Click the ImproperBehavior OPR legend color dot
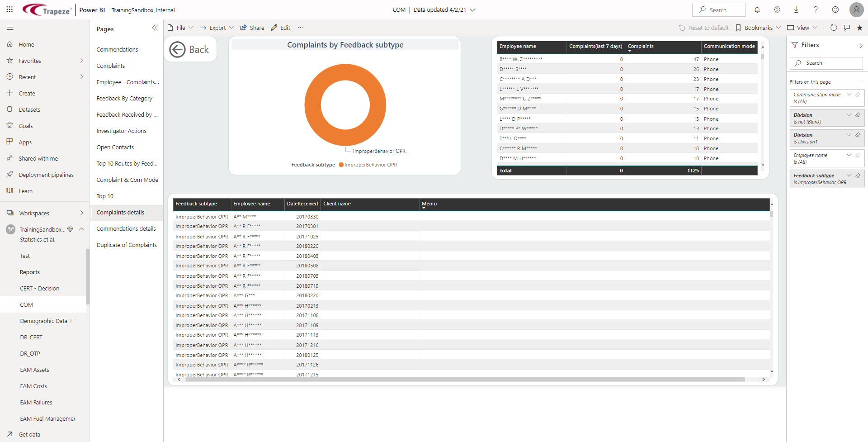 pos(341,165)
